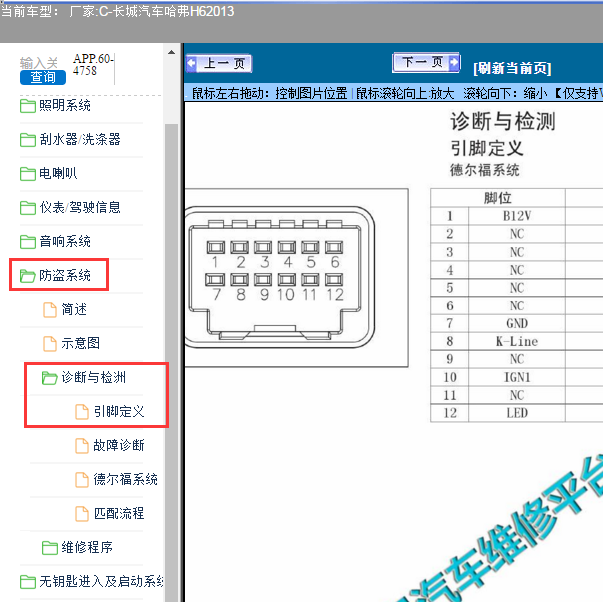Click folder icon beside 刮水器/洗涤器
603x602 pixels.
coord(28,140)
